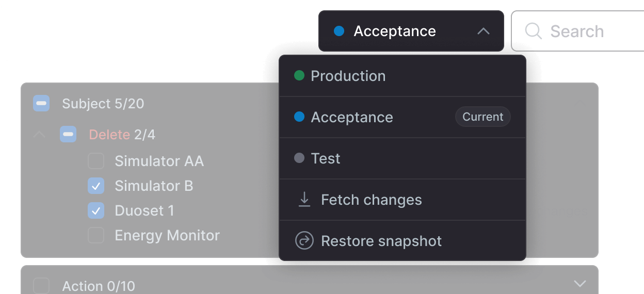
Task: Collapse the Acceptance environment dropdown
Action: point(483,31)
